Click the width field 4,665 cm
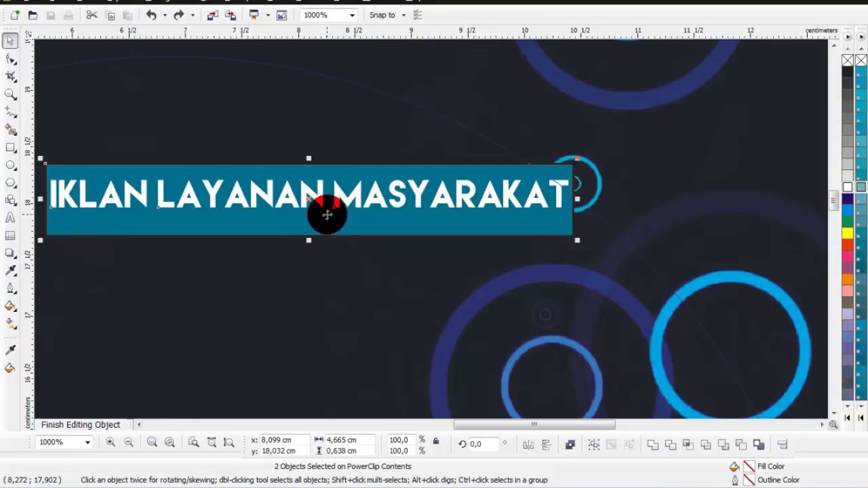Viewport: 868px width, 488px height. [351, 440]
